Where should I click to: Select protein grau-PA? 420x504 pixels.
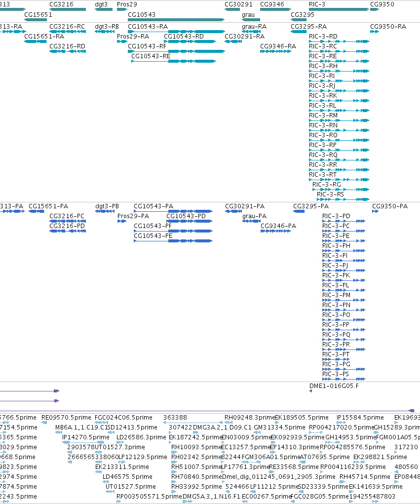[x=255, y=216]
